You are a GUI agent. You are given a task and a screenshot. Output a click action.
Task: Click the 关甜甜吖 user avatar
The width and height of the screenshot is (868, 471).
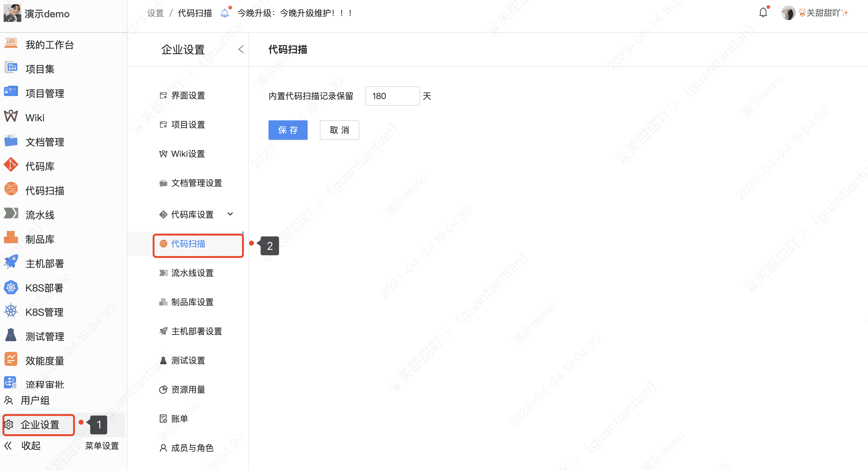[x=788, y=12]
